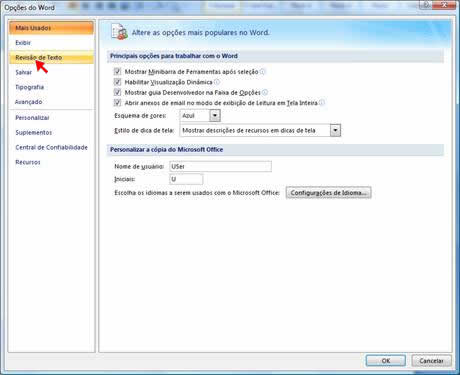
Task: Click the Word options header icon
Action: click(120, 32)
